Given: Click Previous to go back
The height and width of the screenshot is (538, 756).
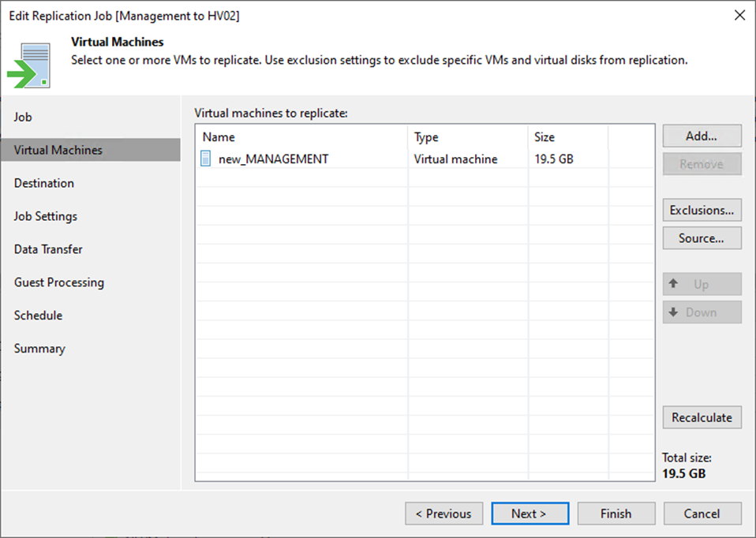Looking at the screenshot, I should [x=443, y=514].
